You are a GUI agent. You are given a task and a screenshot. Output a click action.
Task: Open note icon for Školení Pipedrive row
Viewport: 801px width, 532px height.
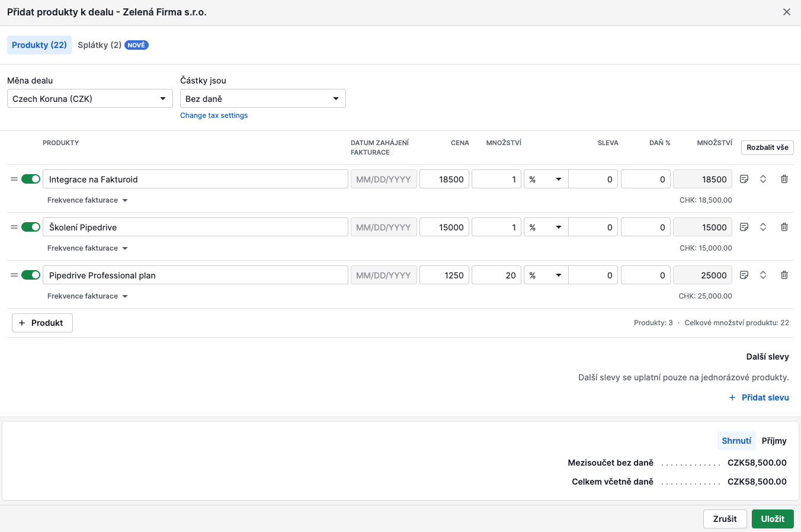pos(744,227)
